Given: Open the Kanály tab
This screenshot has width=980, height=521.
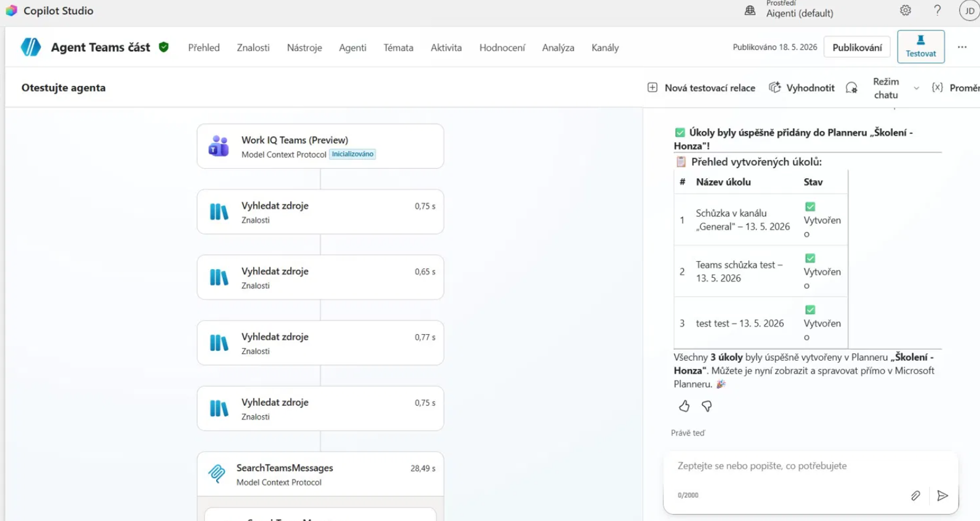Looking at the screenshot, I should coord(605,47).
